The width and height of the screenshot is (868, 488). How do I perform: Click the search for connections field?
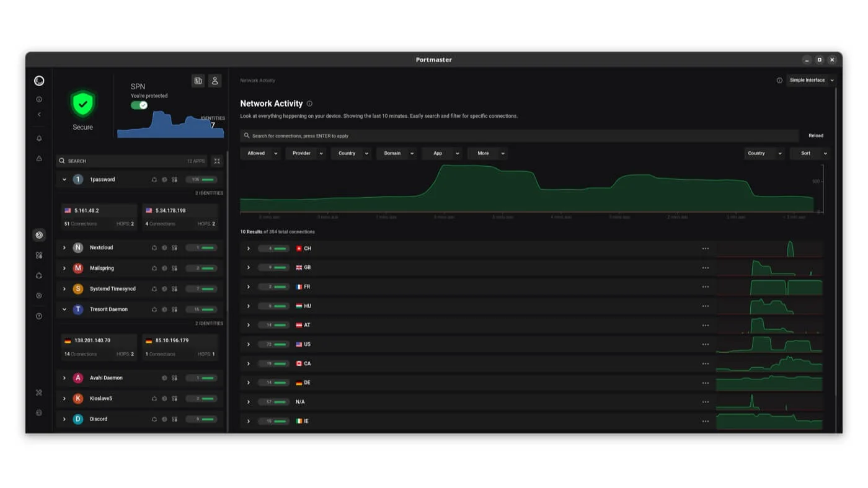pos(520,136)
